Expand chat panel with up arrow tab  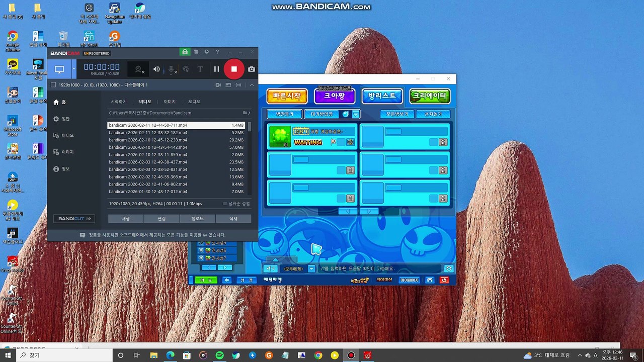pyautogui.click(x=275, y=260)
